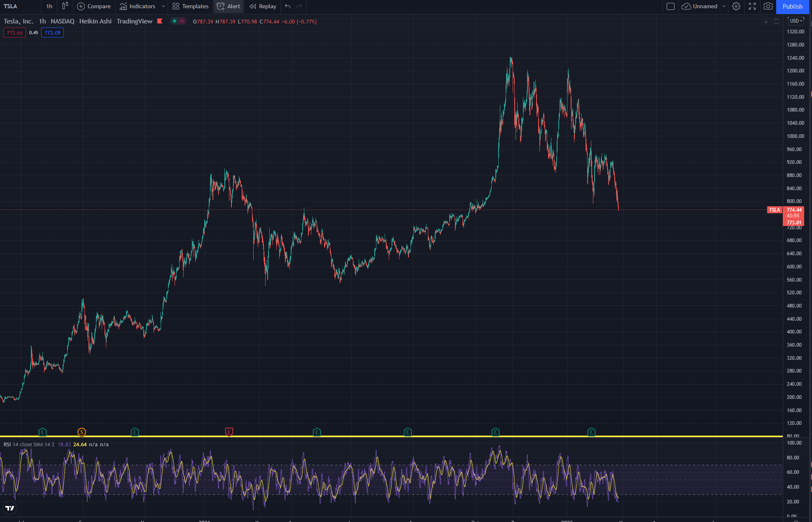The width and height of the screenshot is (812, 522).
Task: Create a new Alert
Action: pos(229,6)
